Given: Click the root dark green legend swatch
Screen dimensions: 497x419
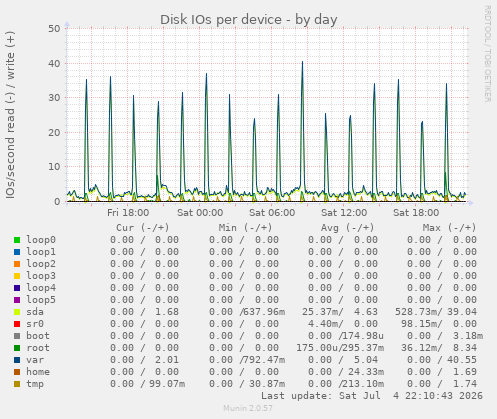Looking at the screenshot, I should click(x=17, y=348).
